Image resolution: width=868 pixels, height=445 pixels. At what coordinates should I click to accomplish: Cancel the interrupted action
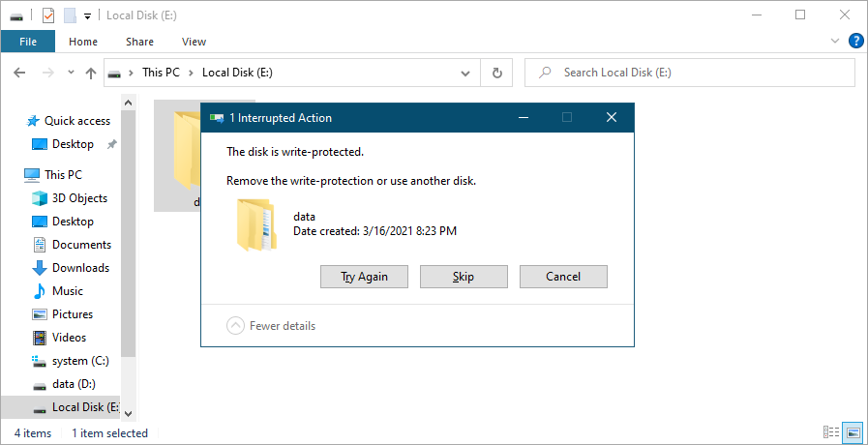coord(563,277)
